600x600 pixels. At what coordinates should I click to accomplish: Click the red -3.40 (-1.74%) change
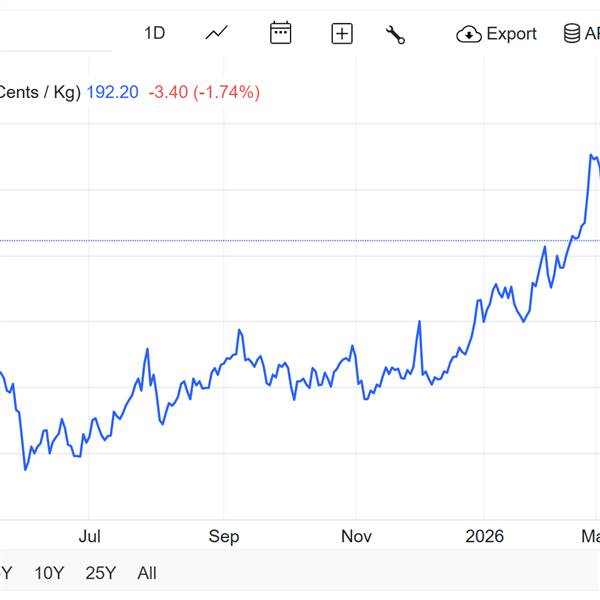204,92
